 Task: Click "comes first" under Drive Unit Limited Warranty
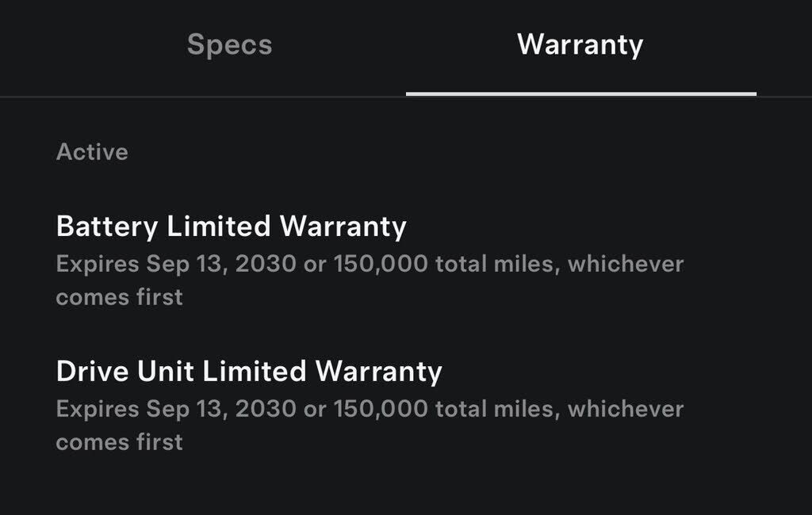(x=119, y=441)
